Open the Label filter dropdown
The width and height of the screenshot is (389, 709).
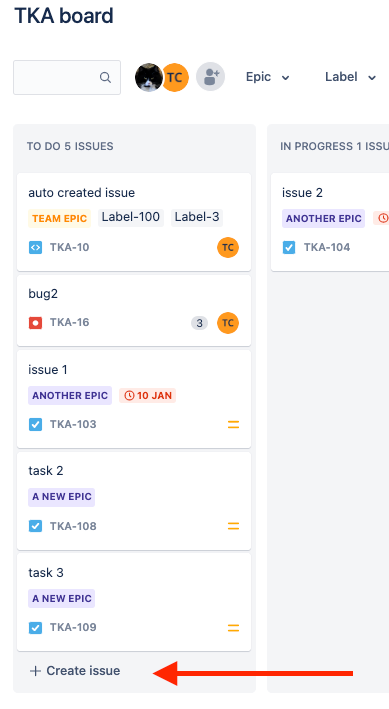351,77
